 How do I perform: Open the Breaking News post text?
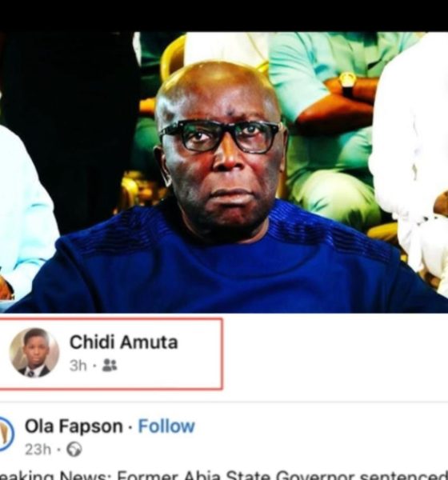(224, 475)
